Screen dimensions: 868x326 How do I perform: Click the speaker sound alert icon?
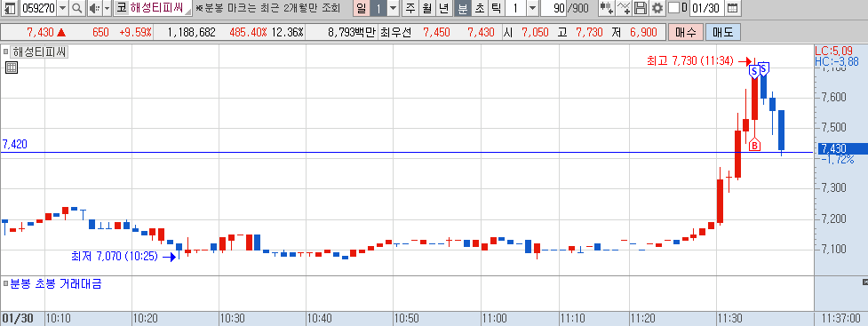click(93, 8)
